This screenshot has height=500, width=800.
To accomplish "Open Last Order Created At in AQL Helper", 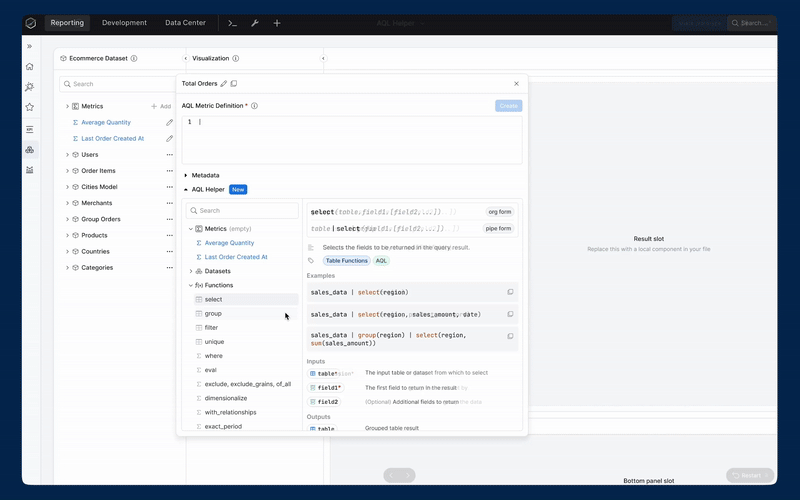I will coord(236,257).
